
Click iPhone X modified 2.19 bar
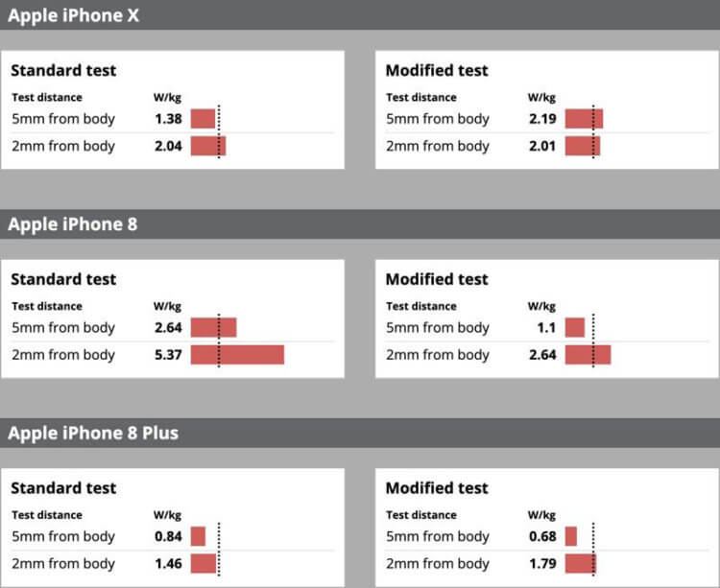pos(584,119)
